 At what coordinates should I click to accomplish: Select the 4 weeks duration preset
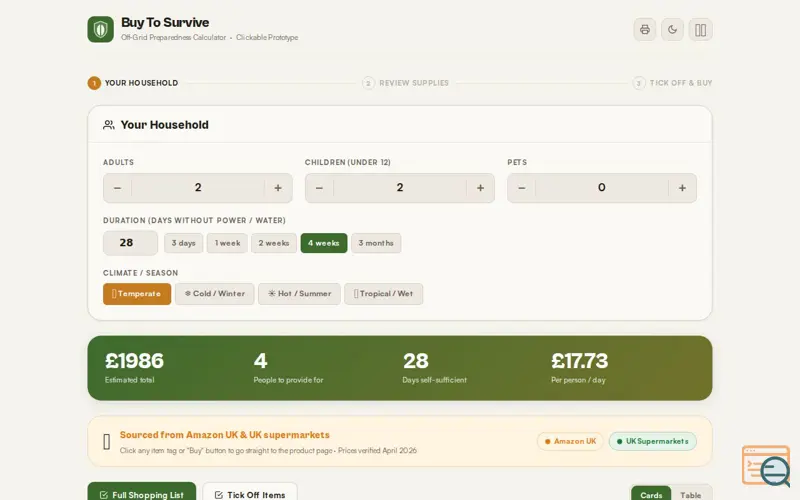(324, 243)
